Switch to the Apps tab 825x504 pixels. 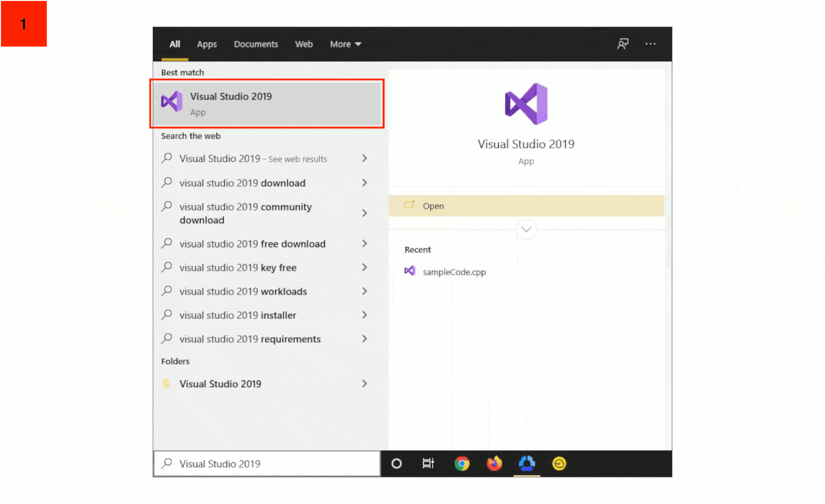coord(207,44)
